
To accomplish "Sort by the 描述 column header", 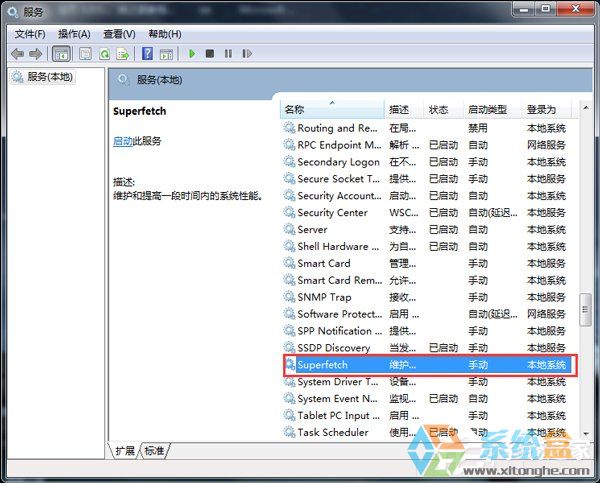I will (404, 110).
